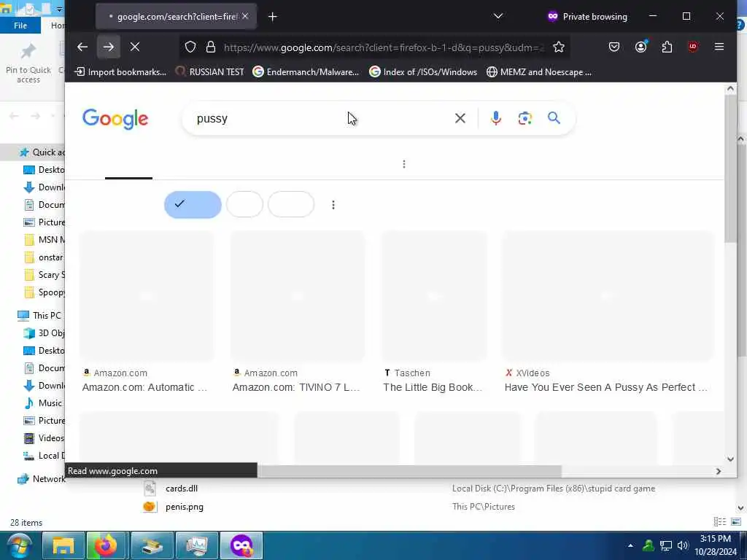Toggle the second blank filter chip

coord(244,204)
